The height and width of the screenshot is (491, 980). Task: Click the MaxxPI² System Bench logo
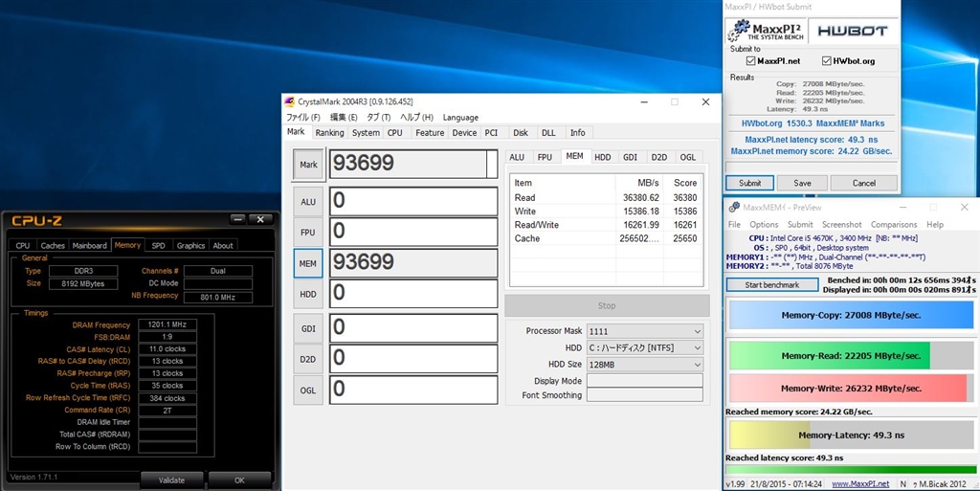(x=766, y=31)
